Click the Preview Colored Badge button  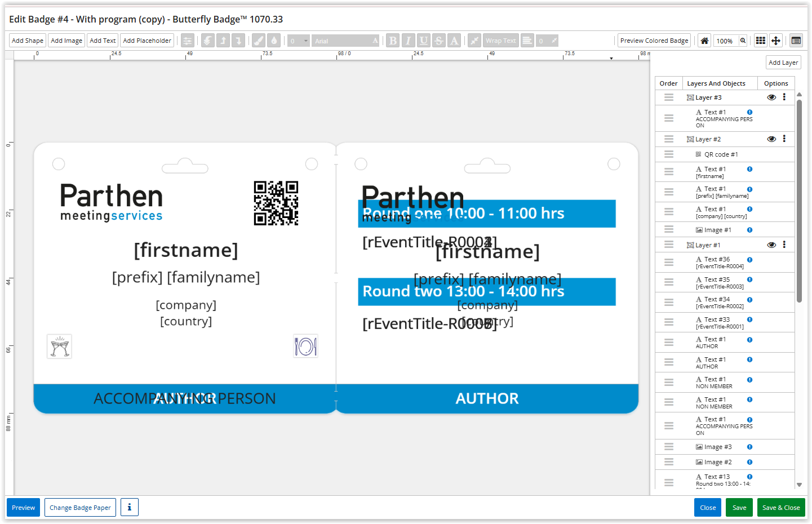point(654,41)
